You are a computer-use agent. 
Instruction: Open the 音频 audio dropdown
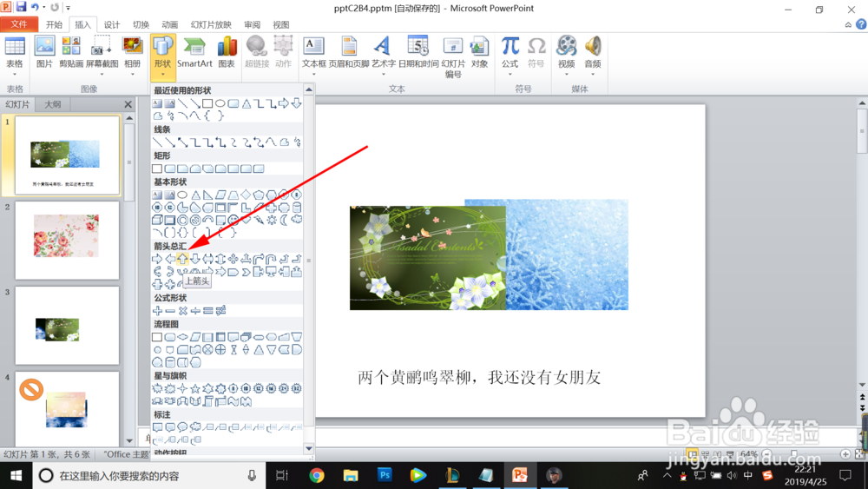[x=593, y=74]
